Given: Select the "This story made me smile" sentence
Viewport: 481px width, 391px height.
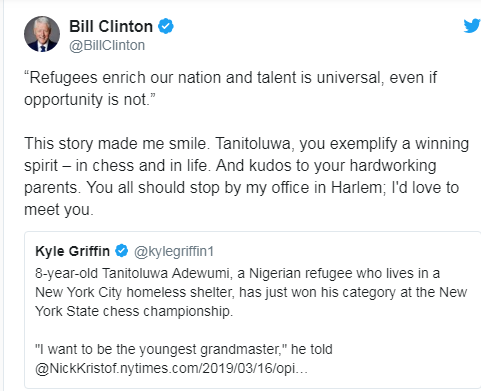Looking at the screenshot, I should click(x=117, y=144).
